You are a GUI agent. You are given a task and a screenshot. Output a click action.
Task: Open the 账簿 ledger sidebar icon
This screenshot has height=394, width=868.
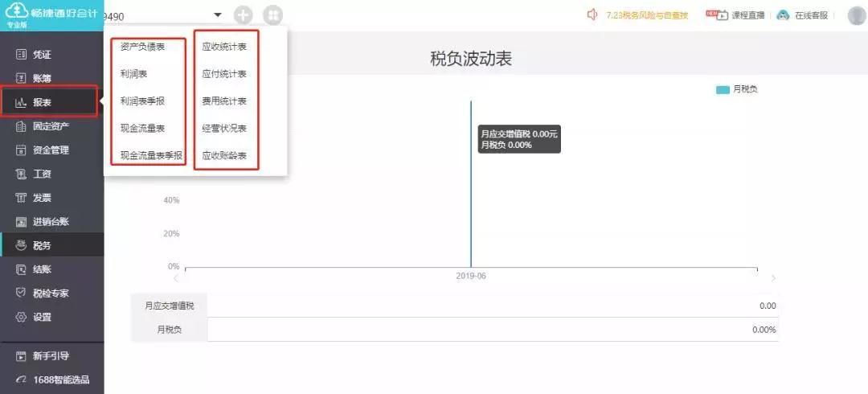(x=21, y=78)
